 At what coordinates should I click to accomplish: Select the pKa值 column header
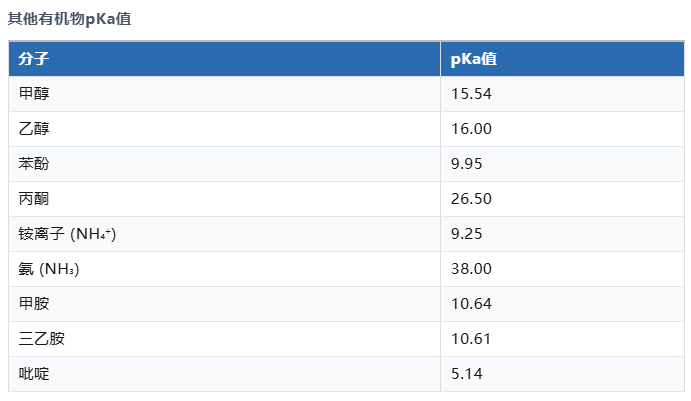[474, 59]
